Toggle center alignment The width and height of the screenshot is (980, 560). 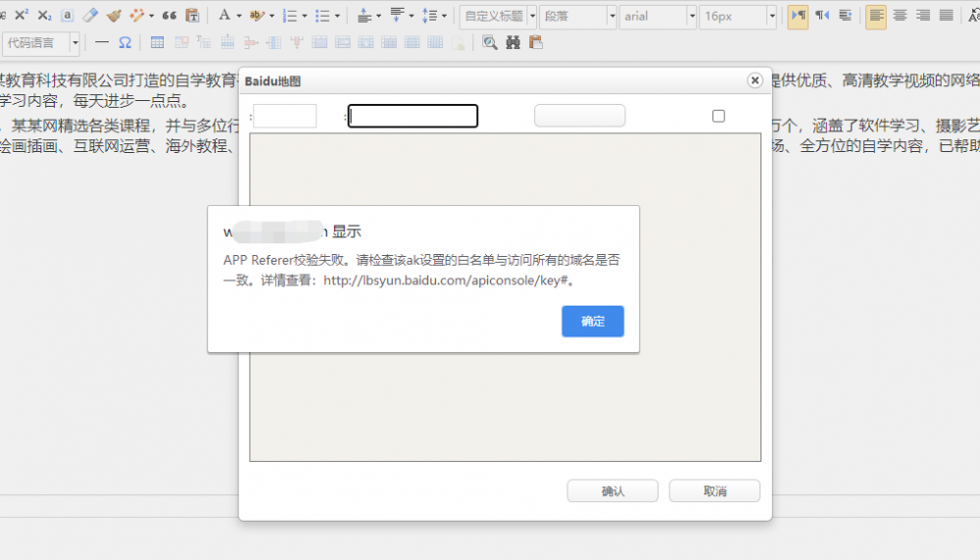[900, 15]
